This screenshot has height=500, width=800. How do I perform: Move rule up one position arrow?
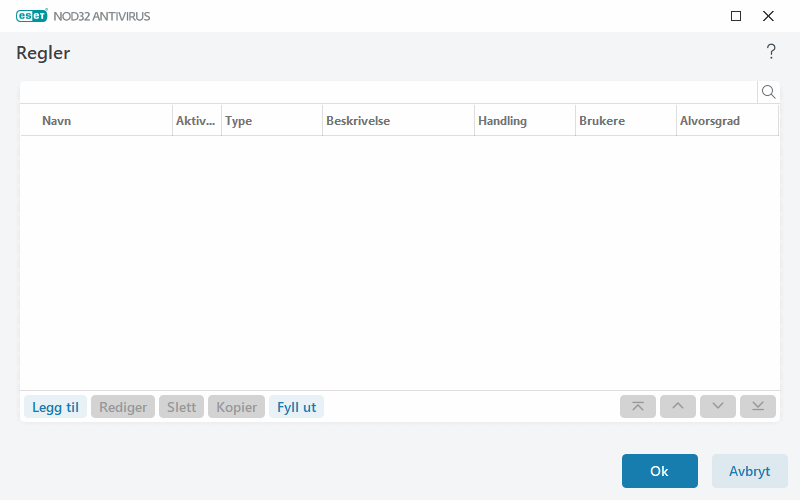tap(678, 407)
